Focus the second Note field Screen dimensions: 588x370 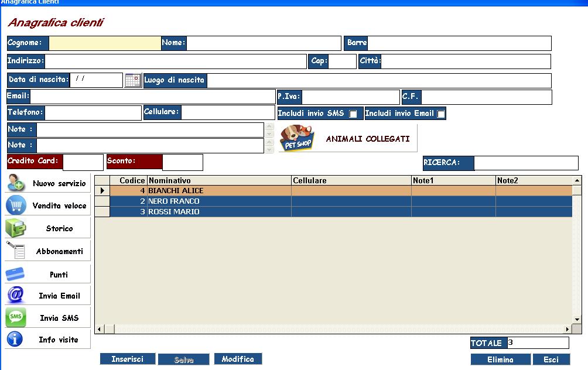coord(150,146)
